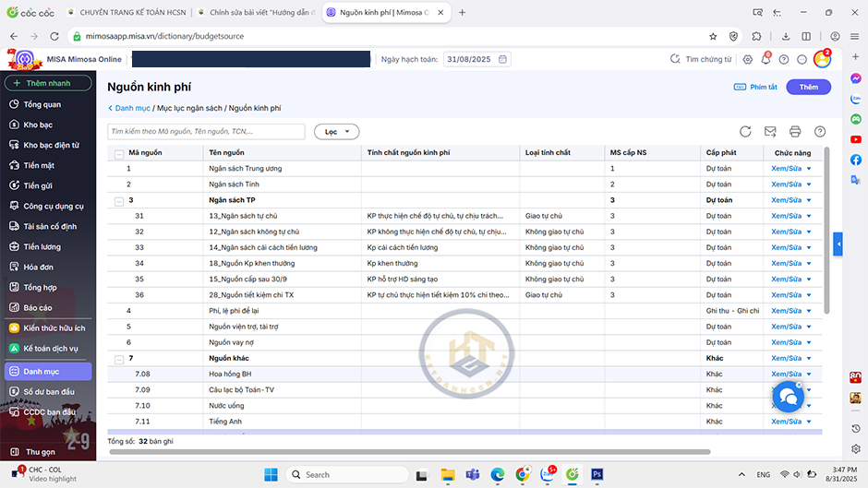
Task: Click the table's vertical scrollbar
Action: [826, 231]
